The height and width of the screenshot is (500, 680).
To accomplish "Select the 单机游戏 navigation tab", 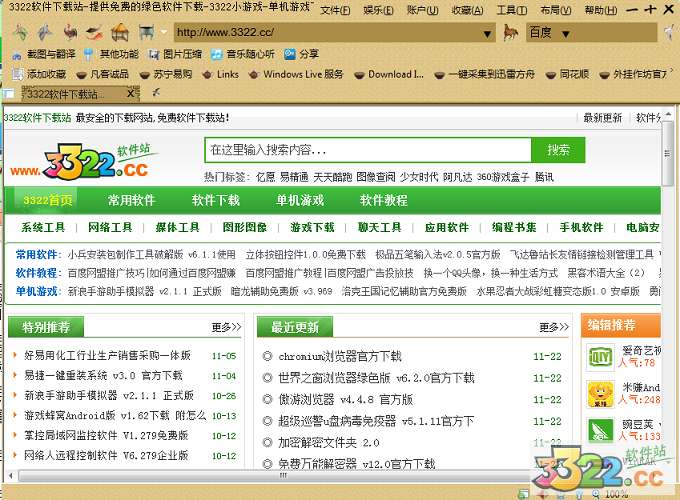I will (300, 199).
